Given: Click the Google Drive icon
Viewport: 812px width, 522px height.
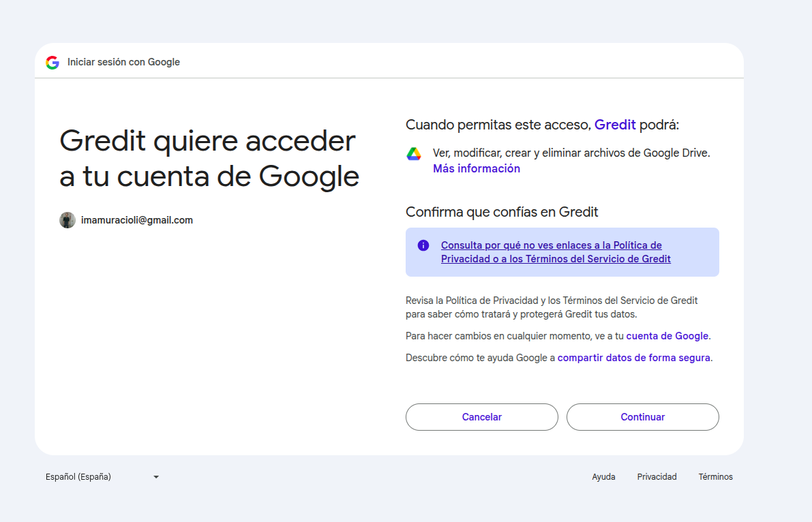Looking at the screenshot, I should click(414, 154).
